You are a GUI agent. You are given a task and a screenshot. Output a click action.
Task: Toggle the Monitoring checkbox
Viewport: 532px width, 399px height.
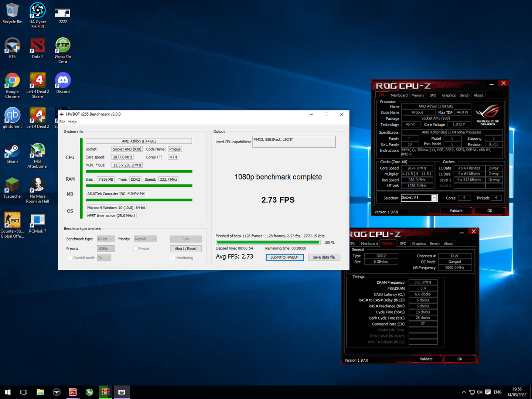pyautogui.click(x=173, y=258)
